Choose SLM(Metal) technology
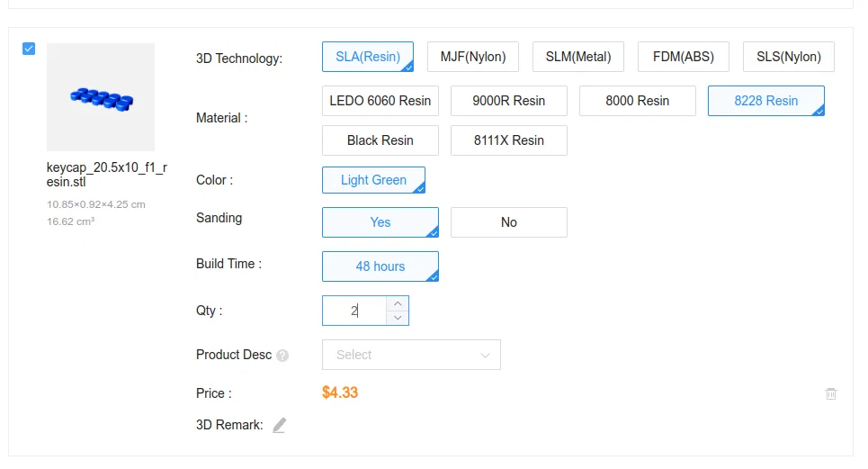 (577, 57)
